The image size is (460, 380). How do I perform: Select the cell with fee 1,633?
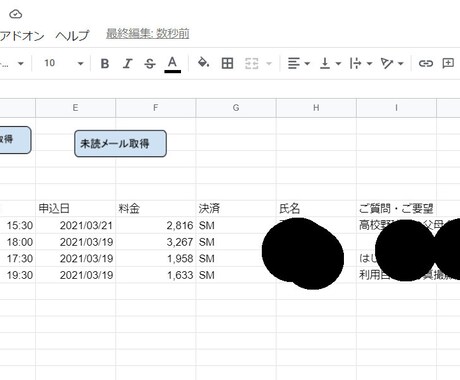tap(156, 275)
